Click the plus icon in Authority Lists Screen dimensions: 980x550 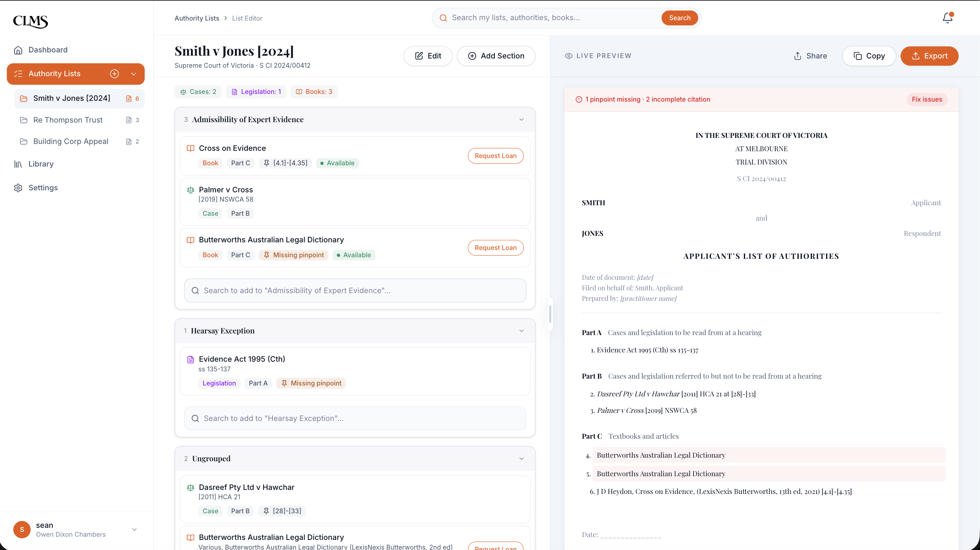pos(114,74)
